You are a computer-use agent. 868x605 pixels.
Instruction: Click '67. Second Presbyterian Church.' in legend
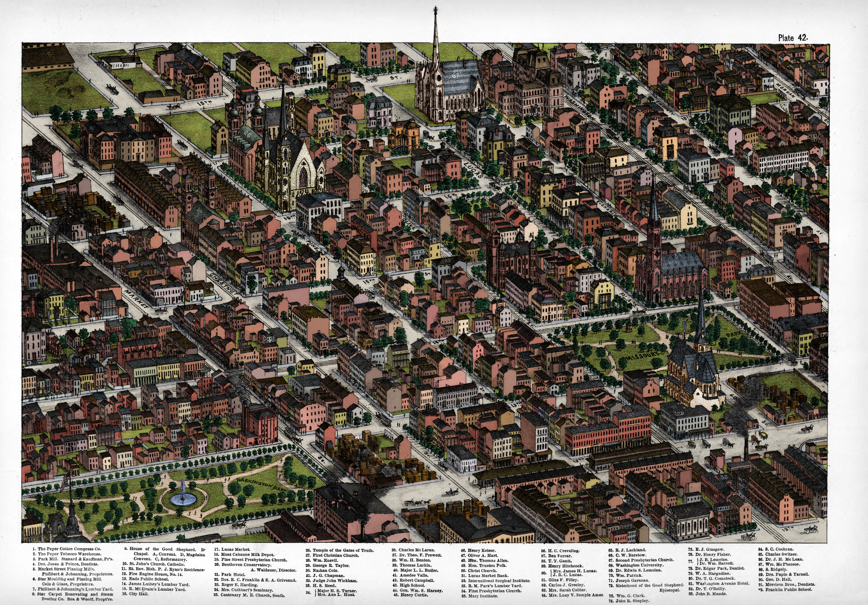tap(641, 560)
